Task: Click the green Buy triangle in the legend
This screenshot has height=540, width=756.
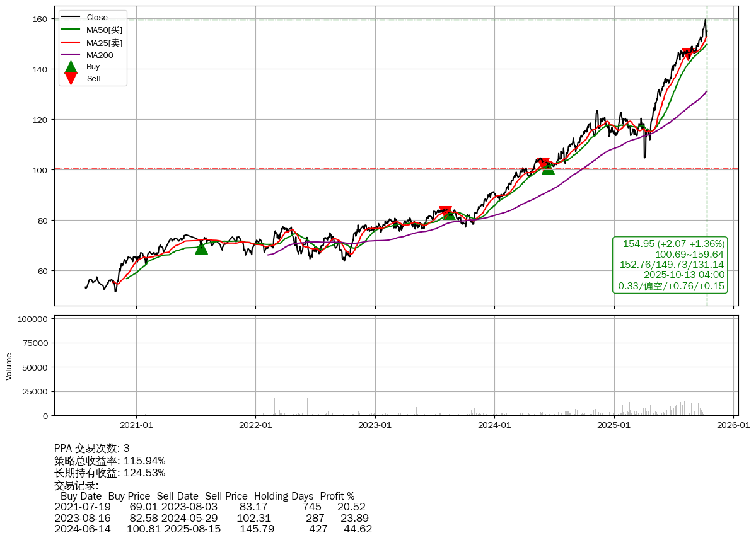Action: pyautogui.click(x=71, y=67)
